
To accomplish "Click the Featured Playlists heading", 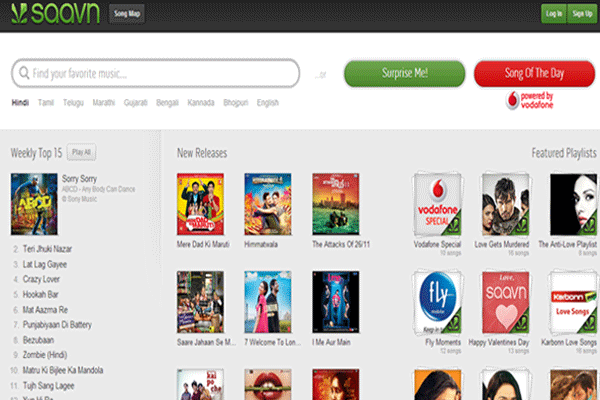I will pos(564,153).
